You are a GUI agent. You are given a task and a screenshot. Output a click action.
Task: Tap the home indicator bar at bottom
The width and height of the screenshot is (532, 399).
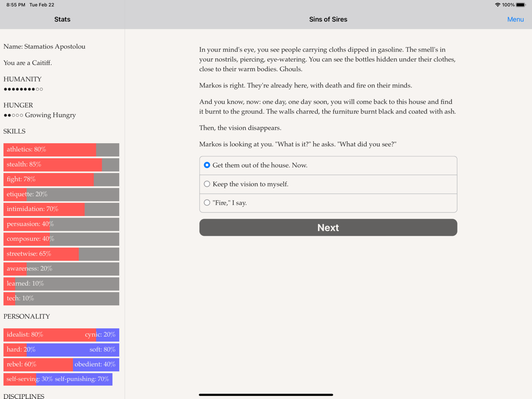266,395
